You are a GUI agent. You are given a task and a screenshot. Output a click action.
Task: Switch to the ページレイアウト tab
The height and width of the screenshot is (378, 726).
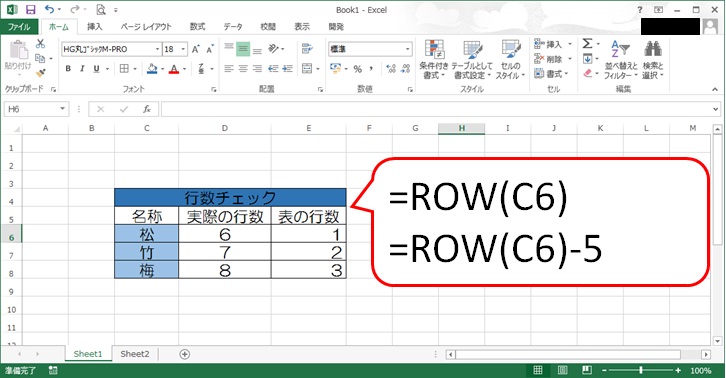pyautogui.click(x=146, y=27)
